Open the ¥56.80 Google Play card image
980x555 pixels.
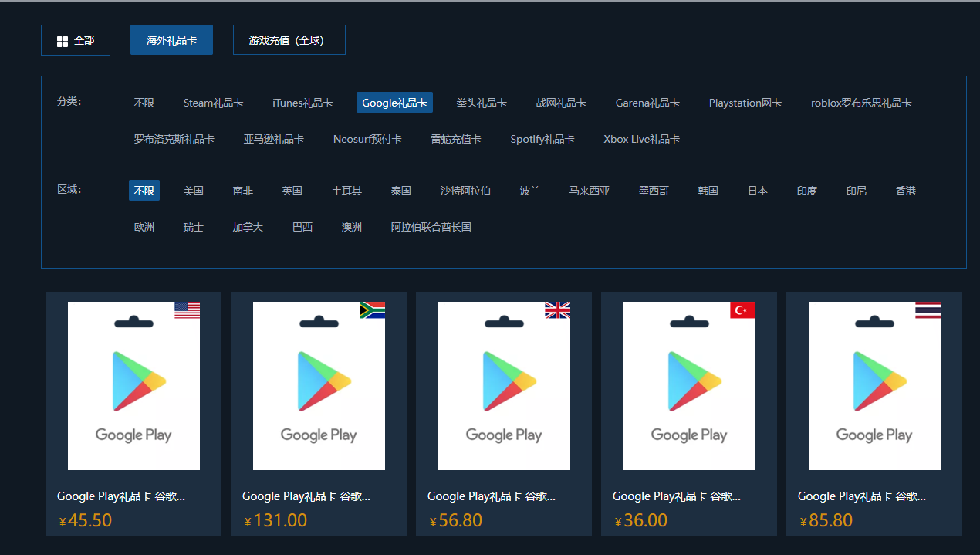[504, 386]
